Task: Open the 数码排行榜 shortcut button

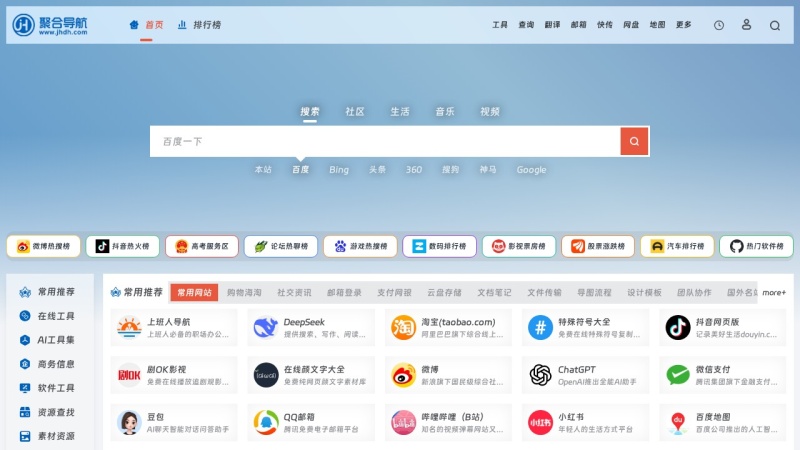Action: (x=439, y=246)
